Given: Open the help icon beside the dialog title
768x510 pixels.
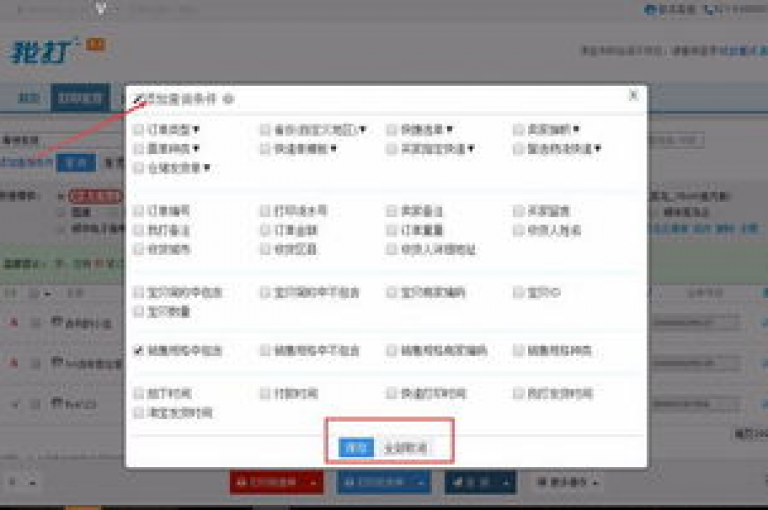Looking at the screenshot, I should pos(229,99).
